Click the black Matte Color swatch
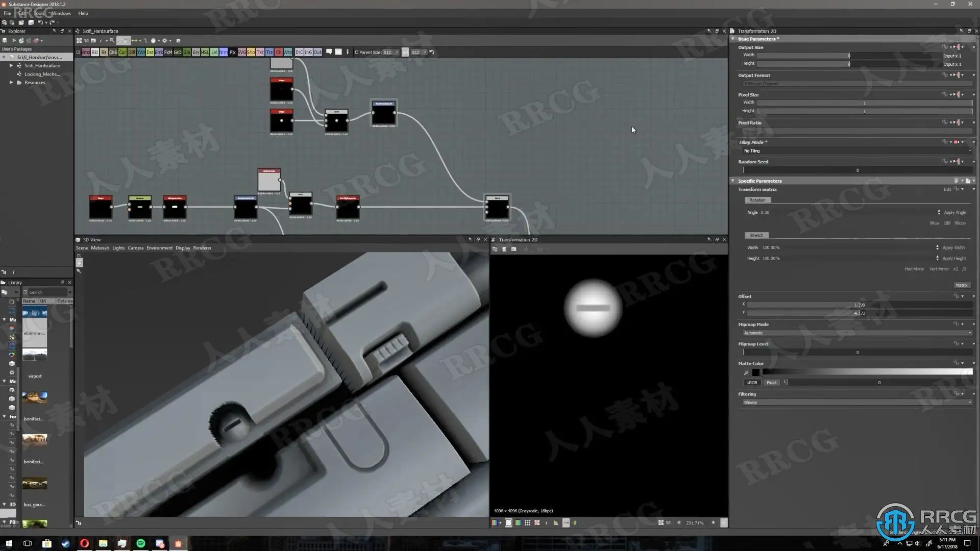This screenshot has width=980, height=551. 756,372
